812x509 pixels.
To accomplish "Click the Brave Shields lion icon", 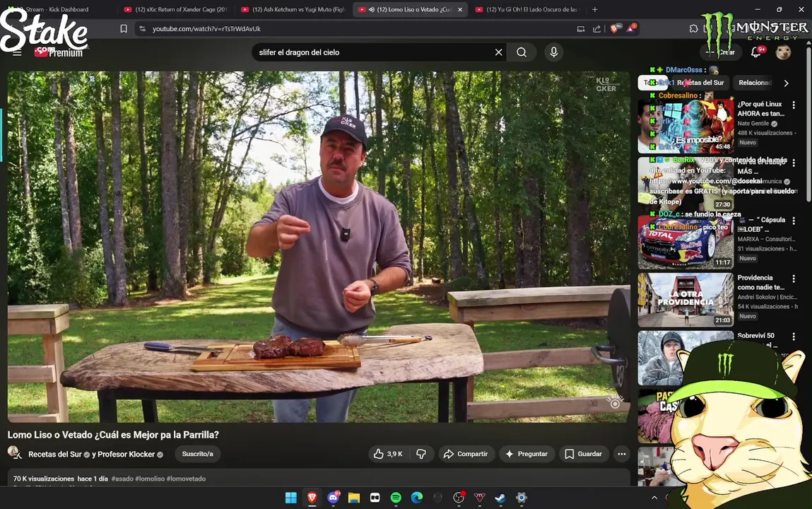I will point(615,29).
